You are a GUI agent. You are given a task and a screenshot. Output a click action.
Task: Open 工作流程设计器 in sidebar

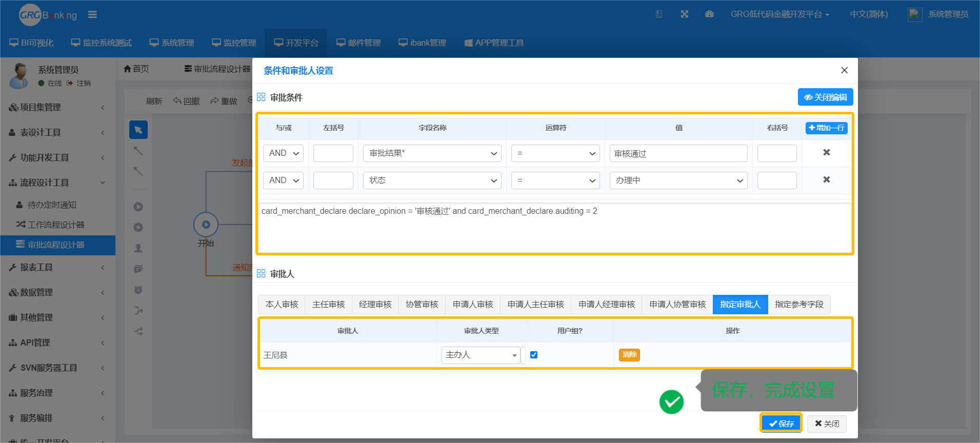pos(57,225)
